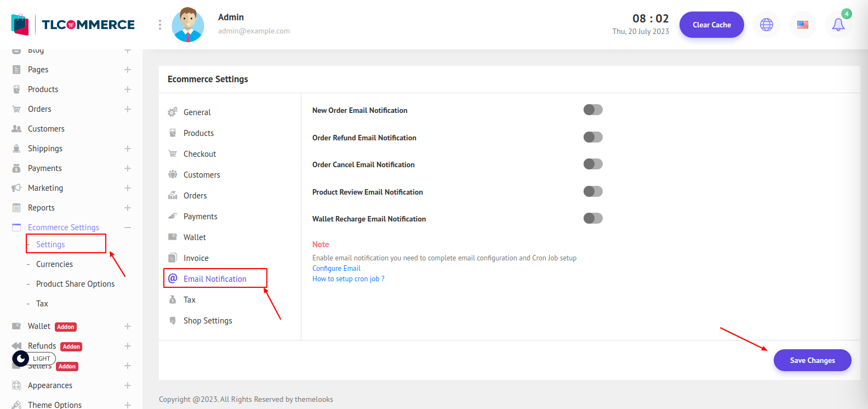Open the Shop Settings tab

point(208,321)
